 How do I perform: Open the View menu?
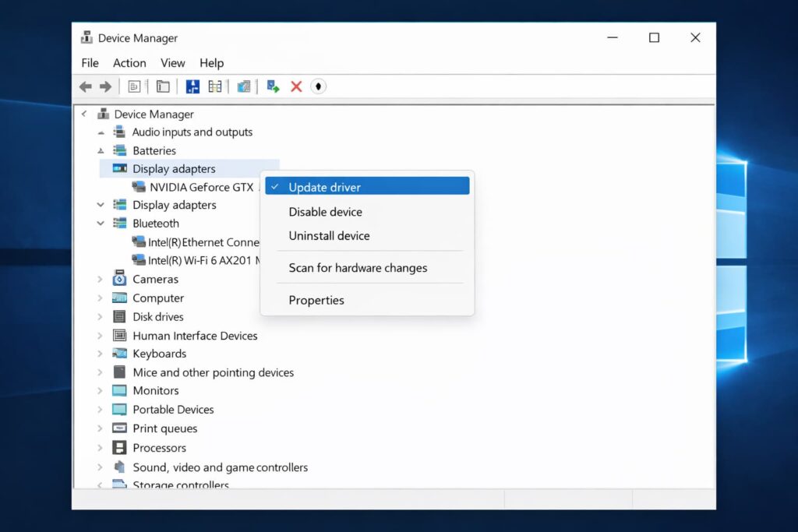(x=172, y=63)
